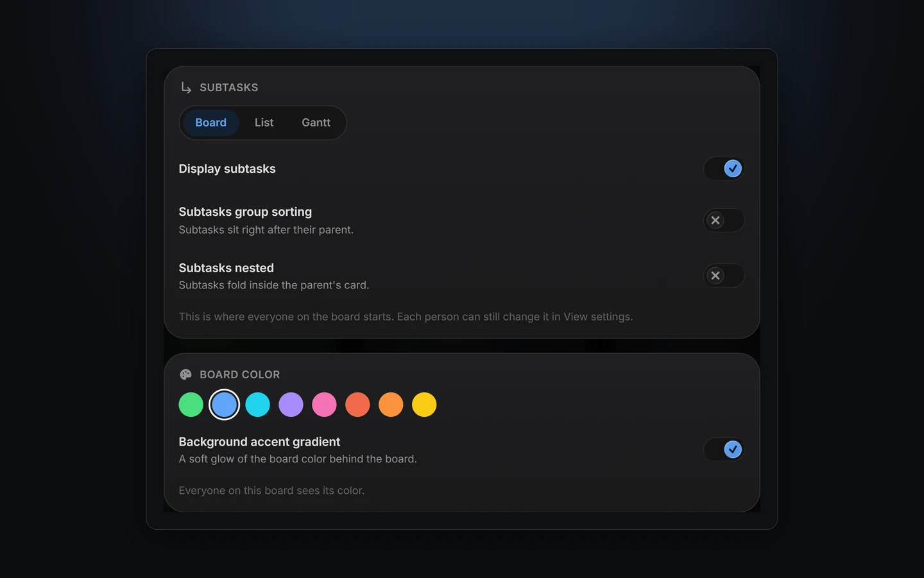Pick the orange board color
924x578 pixels.
391,405
